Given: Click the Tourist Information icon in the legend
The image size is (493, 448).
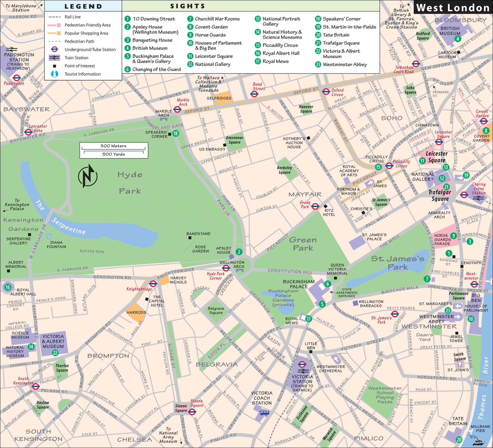Looking at the screenshot, I should point(55,74).
